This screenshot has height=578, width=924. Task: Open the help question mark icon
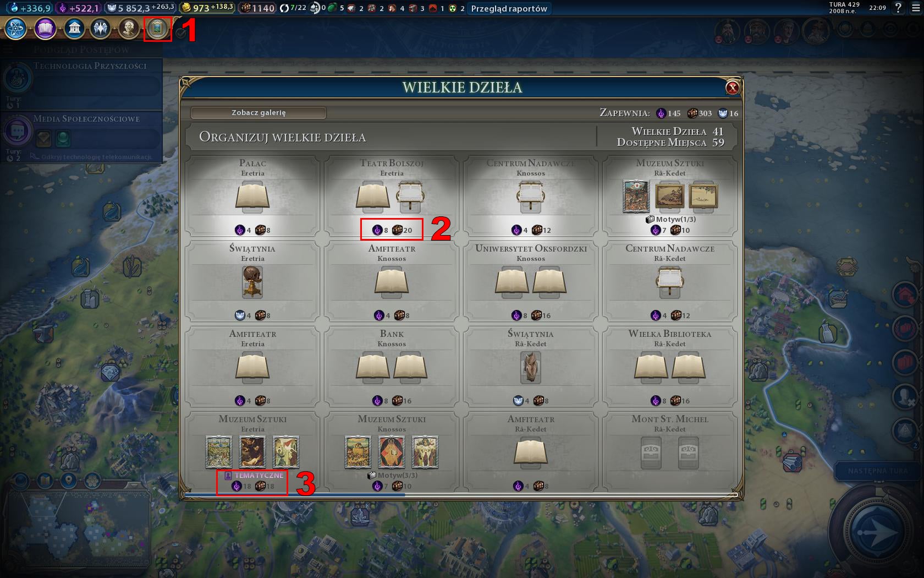[898, 8]
